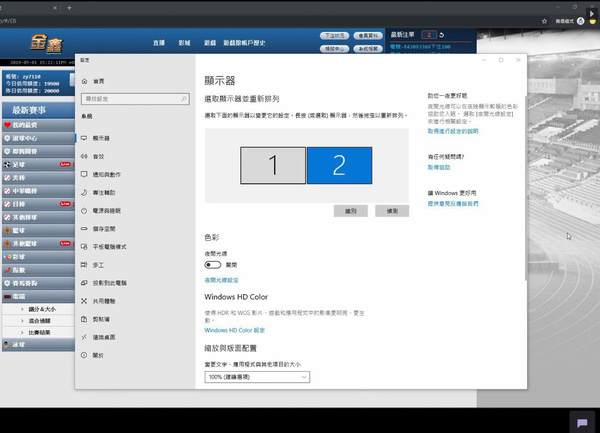600x433 pixels.
Task: Select monitor 1 in display arrangement
Action: (273, 166)
